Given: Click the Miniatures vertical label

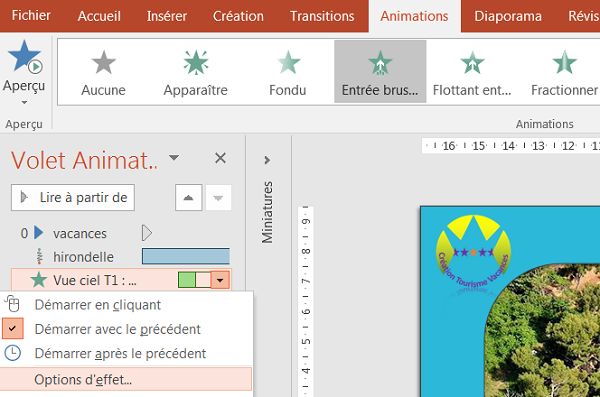Looking at the screenshot, I should (267, 212).
